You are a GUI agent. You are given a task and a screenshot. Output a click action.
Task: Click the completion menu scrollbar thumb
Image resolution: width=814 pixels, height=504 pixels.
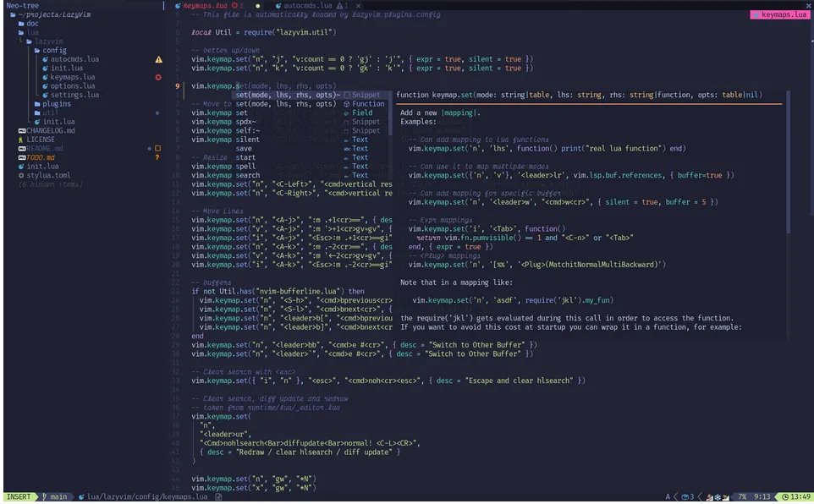(x=390, y=113)
